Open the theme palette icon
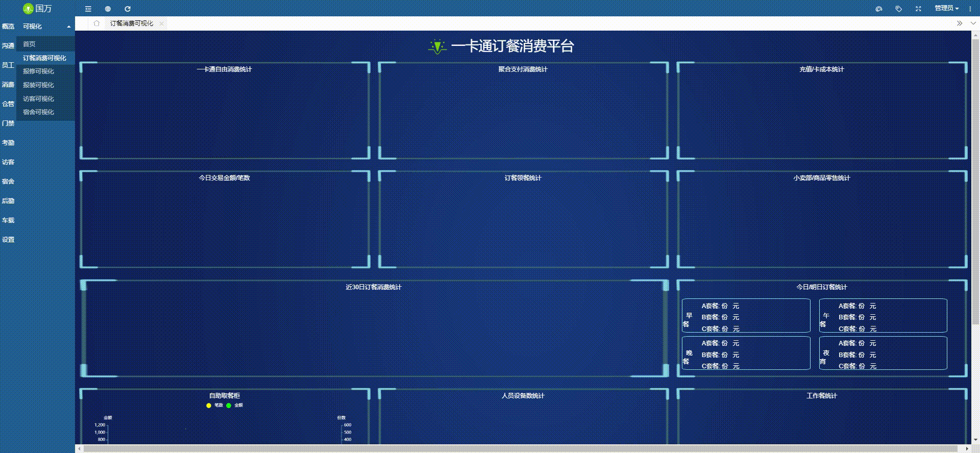Viewport: 980px width, 453px height. click(879, 9)
